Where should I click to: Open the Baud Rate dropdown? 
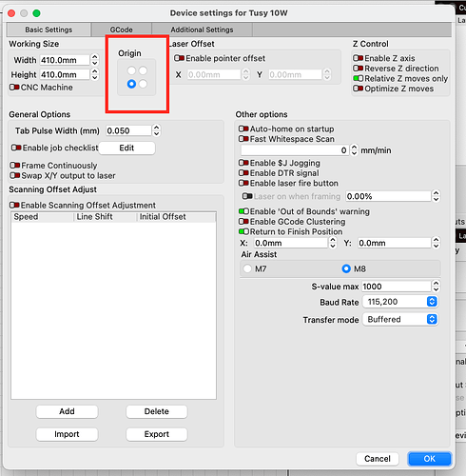(x=400, y=302)
